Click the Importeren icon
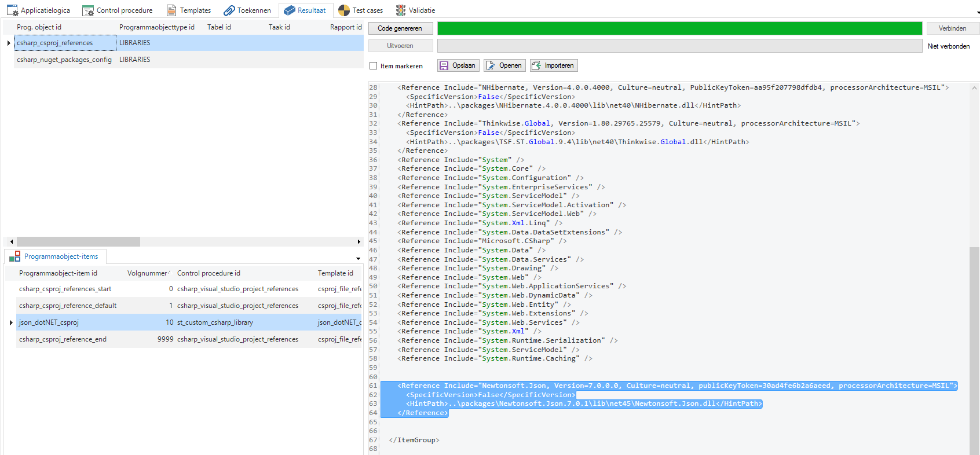Viewport: 980px width, 455px height. point(536,66)
